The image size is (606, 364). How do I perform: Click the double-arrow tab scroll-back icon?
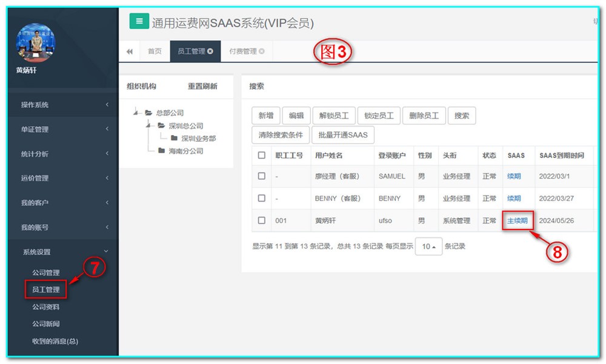pyautogui.click(x=129, y=52)
